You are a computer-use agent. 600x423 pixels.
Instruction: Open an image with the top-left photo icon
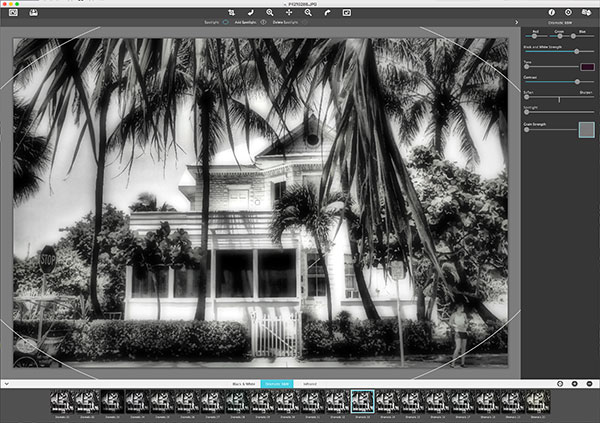[13, 13]
